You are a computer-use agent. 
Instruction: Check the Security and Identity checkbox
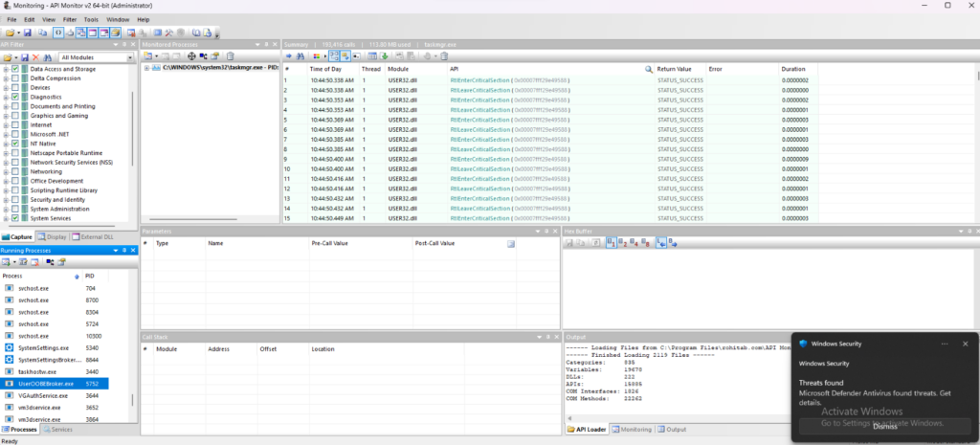pyautogui.click(x=15, y=199)
